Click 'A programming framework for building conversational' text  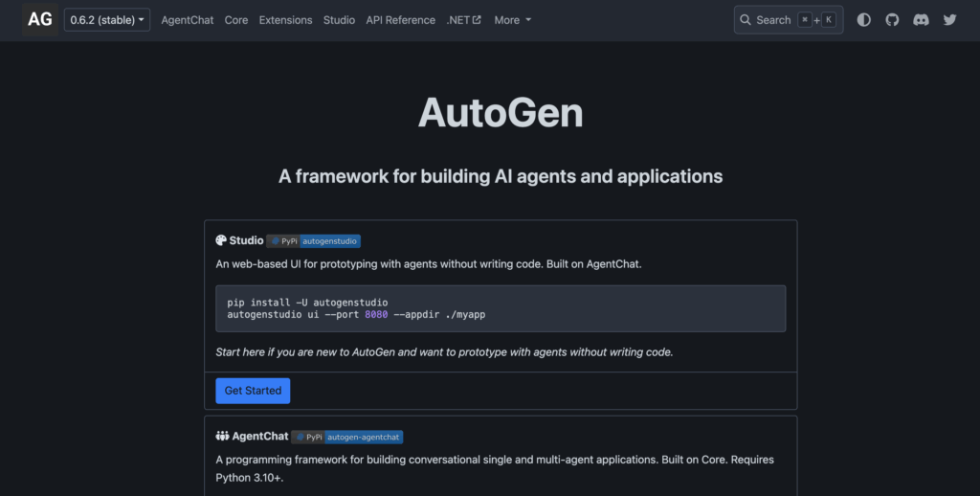coord(495,468)
